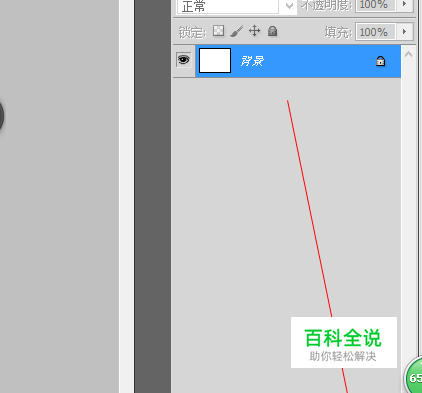Toggle lock transparent pixels icon

(219, 31)
